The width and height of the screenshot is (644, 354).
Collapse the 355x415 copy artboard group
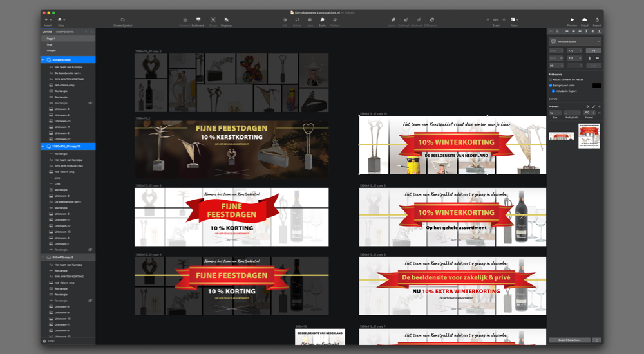tap(43, 60)
